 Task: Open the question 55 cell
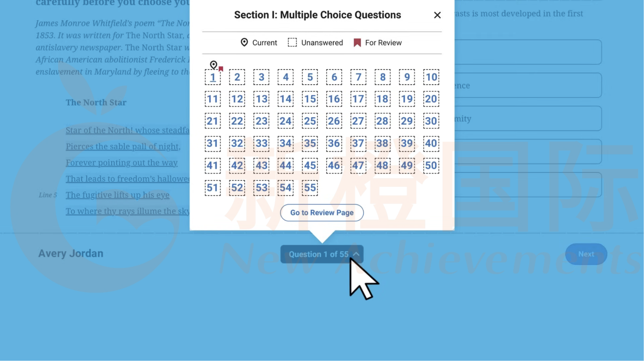point(310,187)
